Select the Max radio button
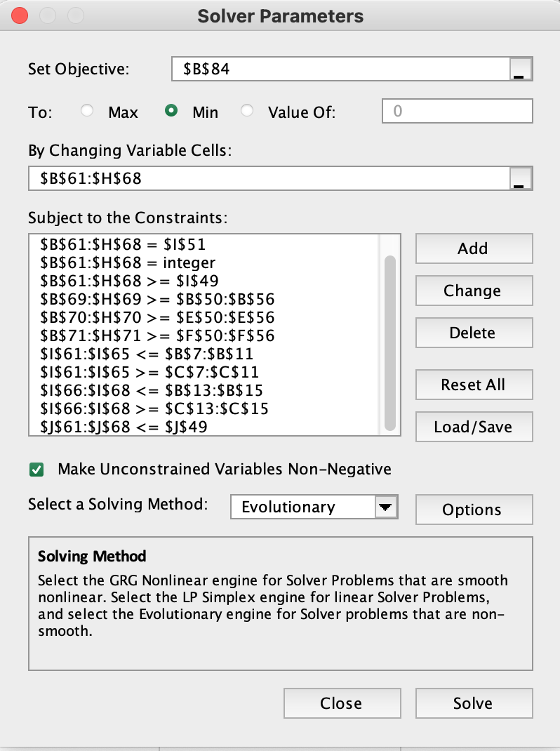The height and width of the screenshot is (751, 560). click(87, 111)
